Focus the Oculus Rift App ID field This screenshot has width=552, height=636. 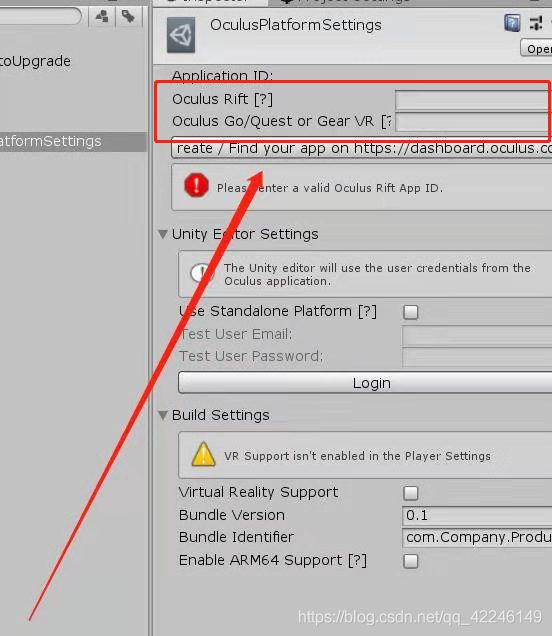click(x=474, y=100)
